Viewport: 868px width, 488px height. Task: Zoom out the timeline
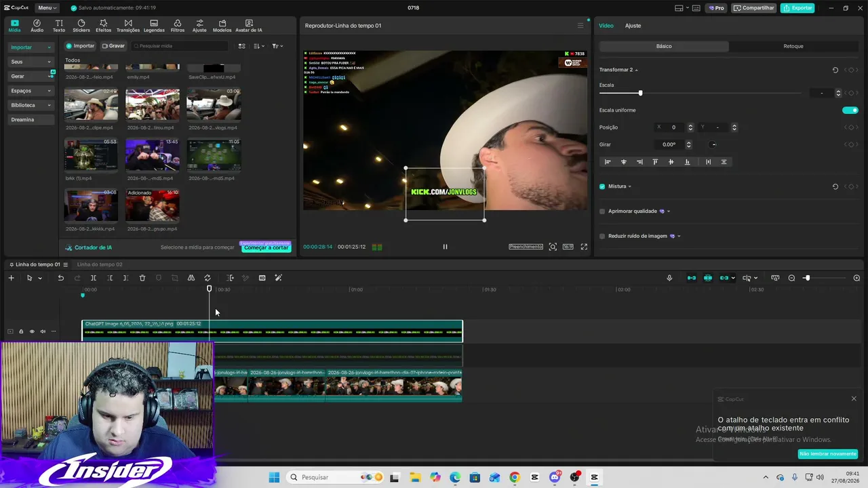tap(791, 278)
